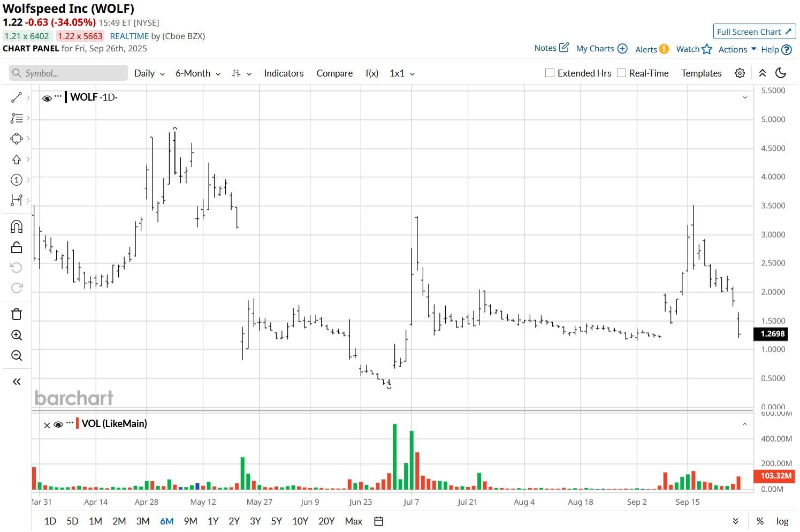Click the VOL indicator color swatch
Viewport: 800px width, 532px height.
tap(77, 423)
